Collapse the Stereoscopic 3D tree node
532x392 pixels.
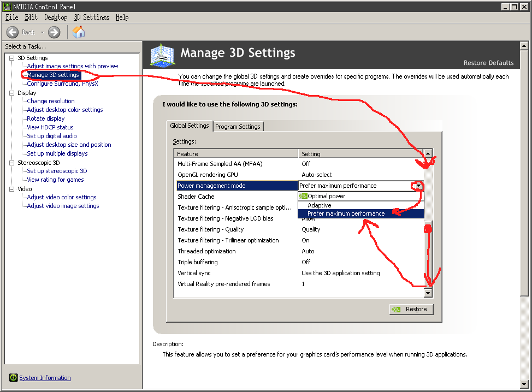[12, 163]
